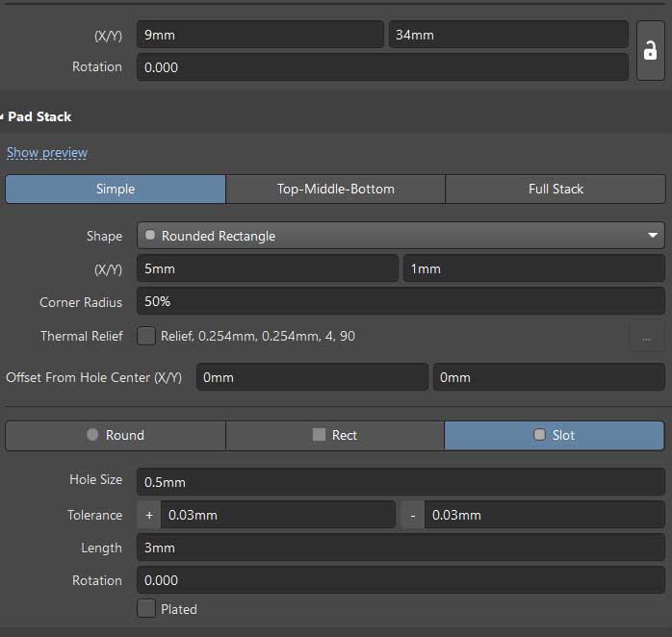Image resolution: width=672 pixels, height=637 pixels.
Task: Enable the Plated checkbox
Action: (146, 608)
